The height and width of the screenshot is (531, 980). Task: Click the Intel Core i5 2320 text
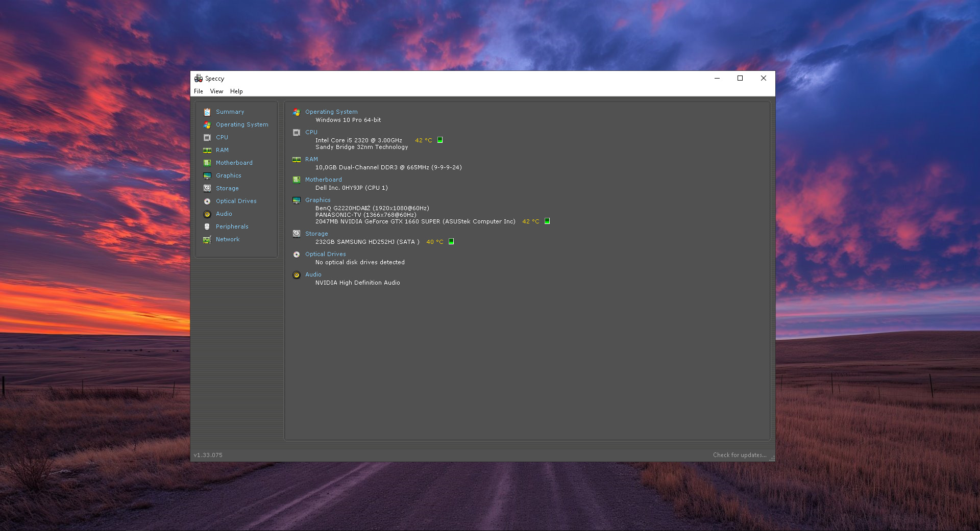[359, 140]
